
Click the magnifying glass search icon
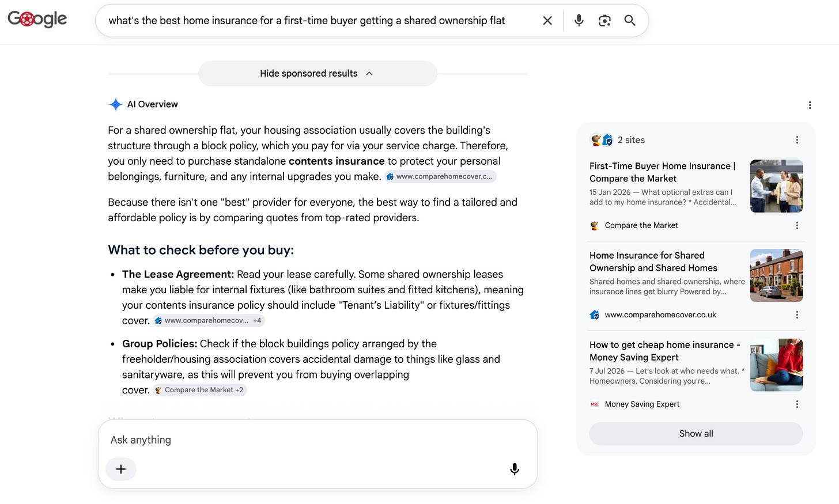pos(630,21)
